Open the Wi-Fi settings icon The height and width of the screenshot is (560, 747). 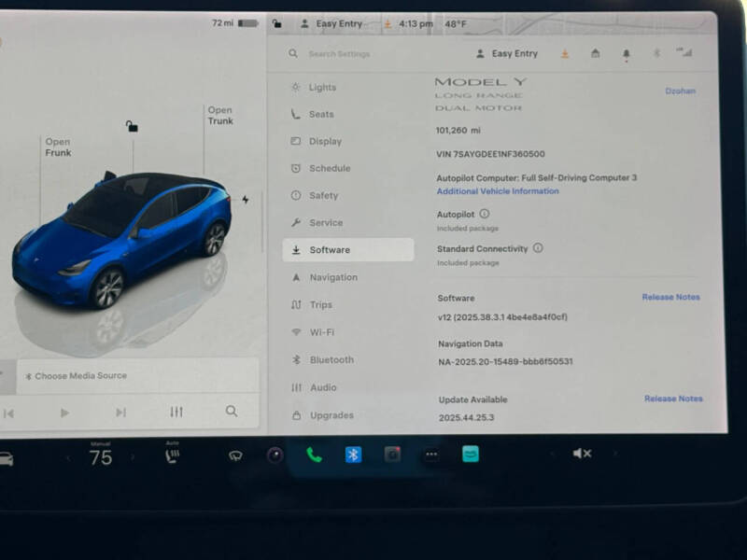point(294,332)
